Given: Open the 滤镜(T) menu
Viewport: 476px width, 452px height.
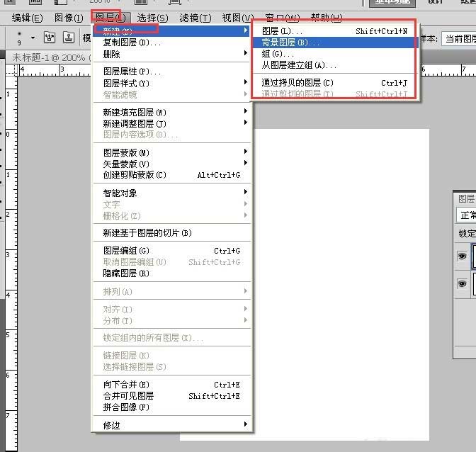Looking at the screenshot, I should pos(195,18).
